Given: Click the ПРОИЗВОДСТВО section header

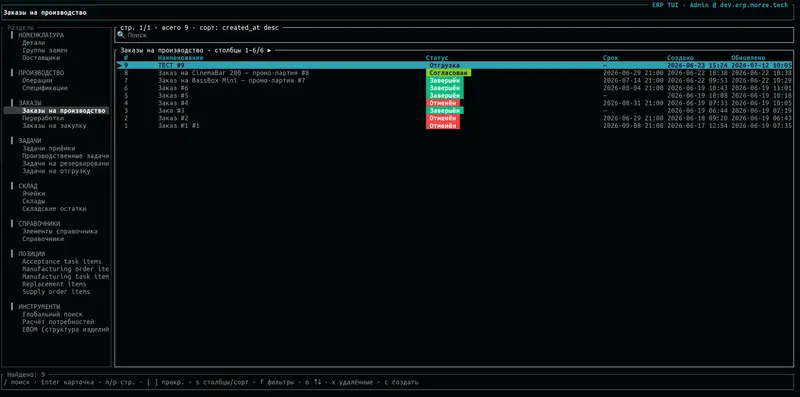Looking at the screenshot, I should pyautogui.click(x=41, y=73).
